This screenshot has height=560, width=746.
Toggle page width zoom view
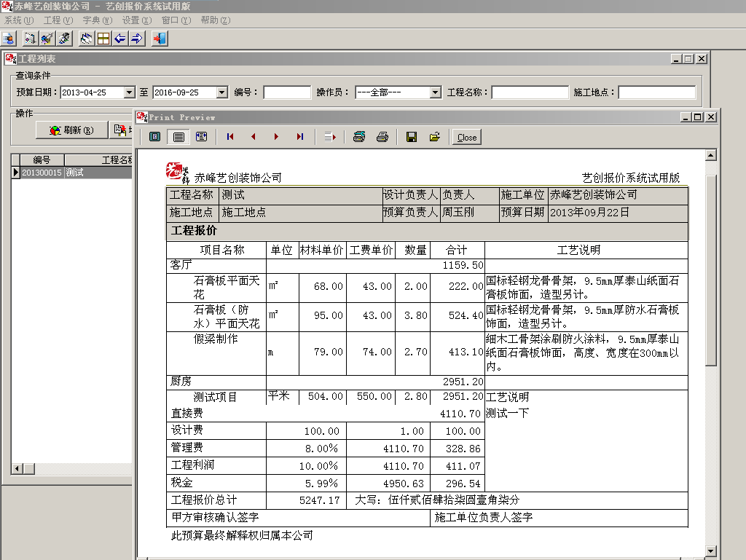click(201, 137)
